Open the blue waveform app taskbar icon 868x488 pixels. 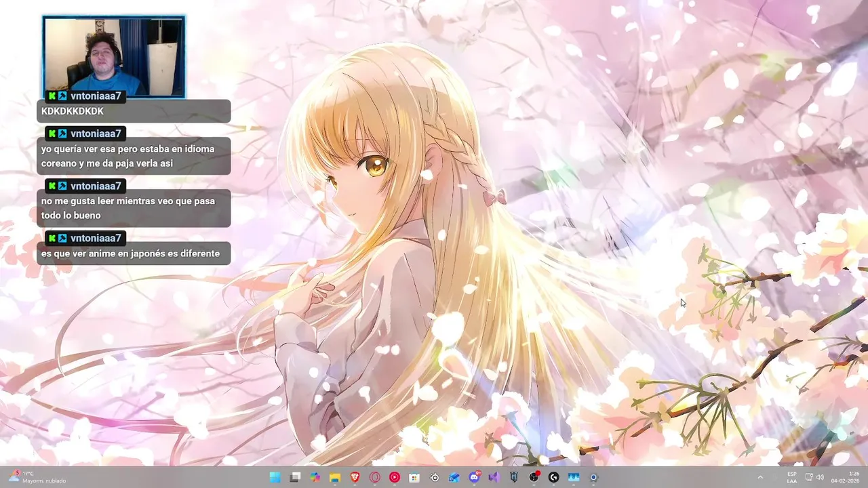pyautogui.click(x=573, y=477)
